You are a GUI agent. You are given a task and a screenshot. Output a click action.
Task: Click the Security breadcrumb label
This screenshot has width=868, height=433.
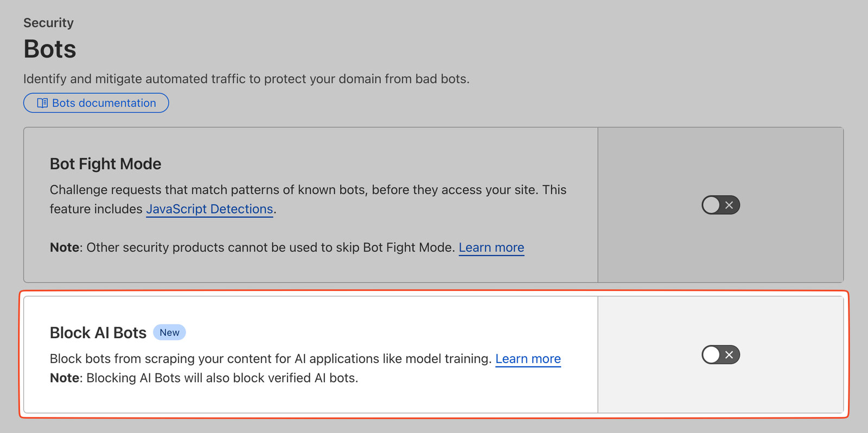coord(48,23)
